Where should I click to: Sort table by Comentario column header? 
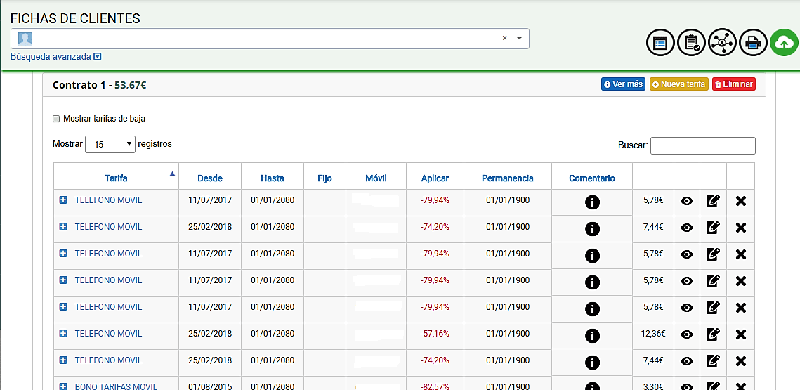pyautogui.click(x=592, y=178)
